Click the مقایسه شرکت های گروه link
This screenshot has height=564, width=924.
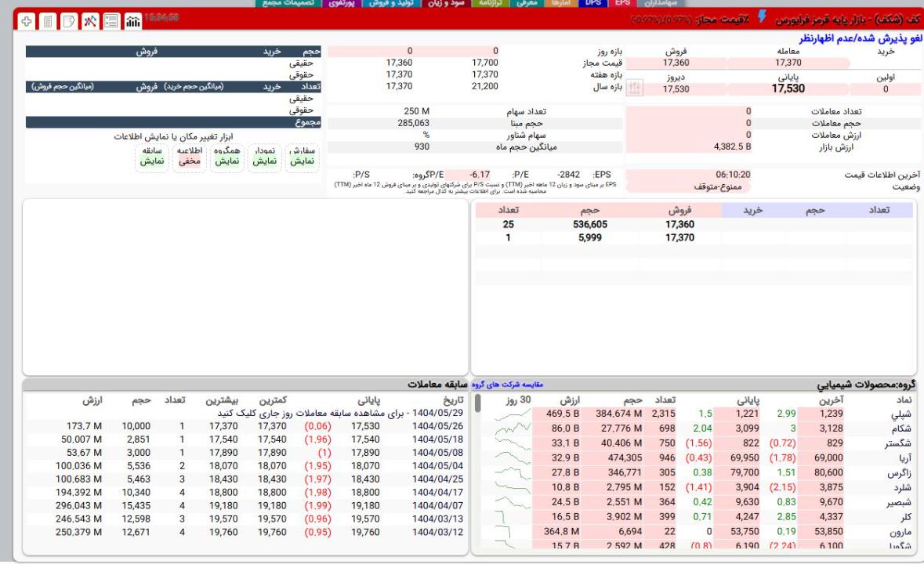click(511, 385)
